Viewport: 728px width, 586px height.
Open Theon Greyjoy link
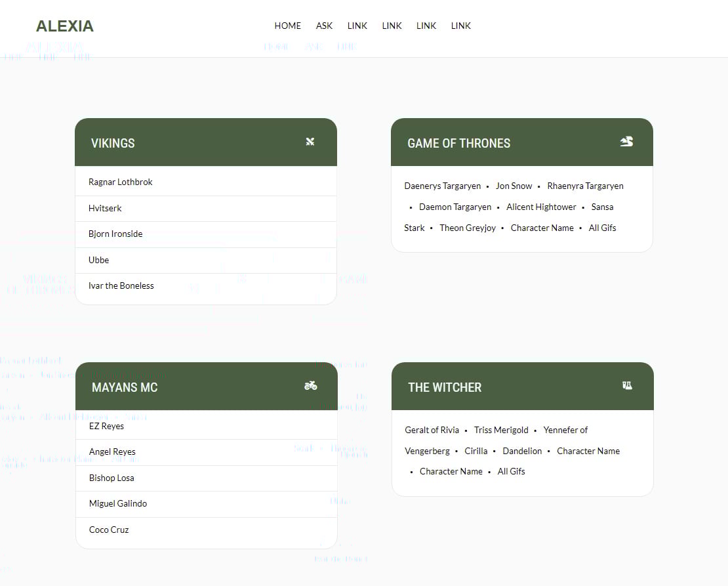pos(468,228)
